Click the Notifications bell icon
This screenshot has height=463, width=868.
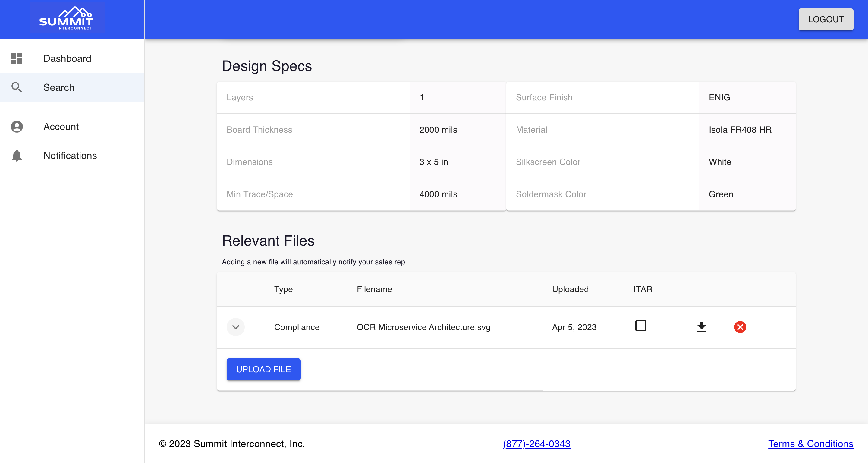pos(17,155)
